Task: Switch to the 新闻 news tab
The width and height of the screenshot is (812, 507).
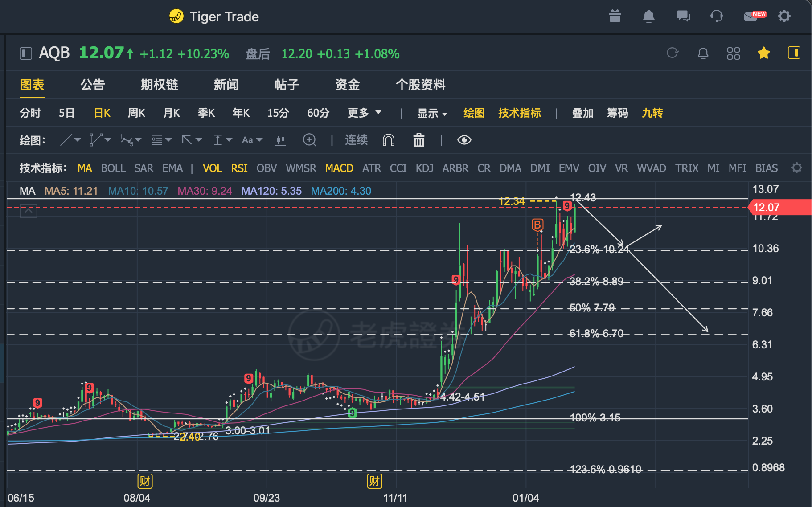Action: 226,85
